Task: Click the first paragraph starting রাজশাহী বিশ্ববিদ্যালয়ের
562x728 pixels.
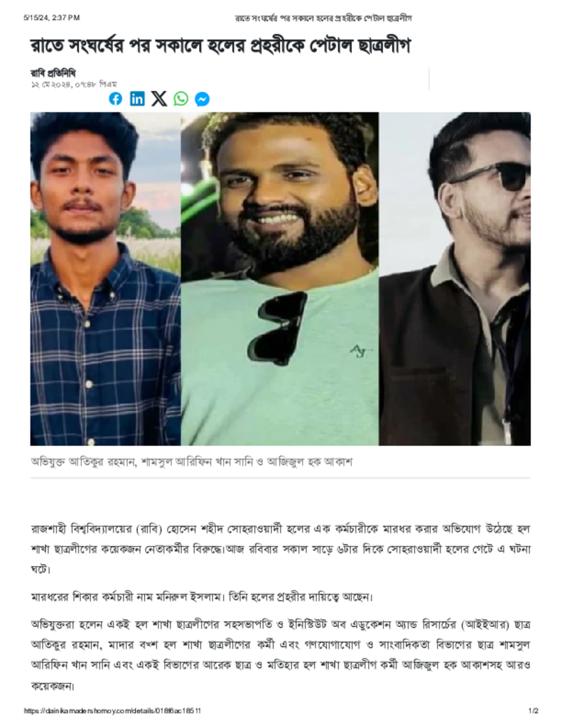Action: click(281, 550)
